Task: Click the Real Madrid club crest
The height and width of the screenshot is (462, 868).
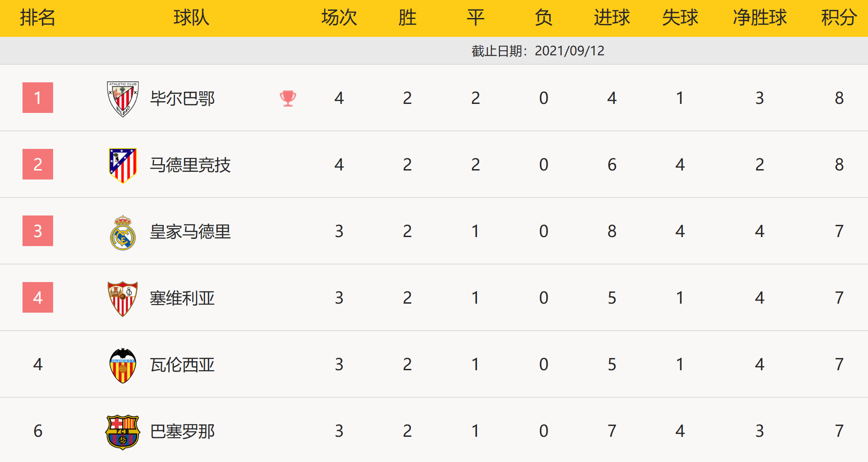Action: pyautogui.click(x=122, y=232)
